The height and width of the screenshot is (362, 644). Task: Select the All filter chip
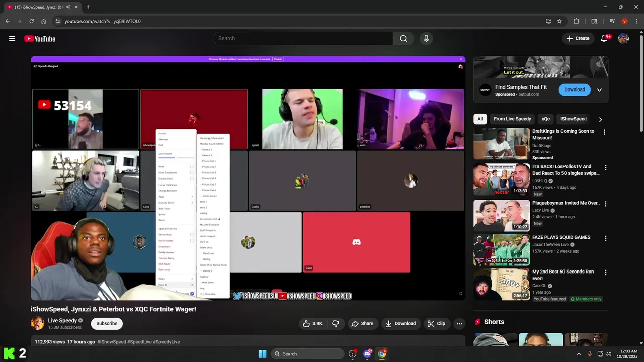480,119
